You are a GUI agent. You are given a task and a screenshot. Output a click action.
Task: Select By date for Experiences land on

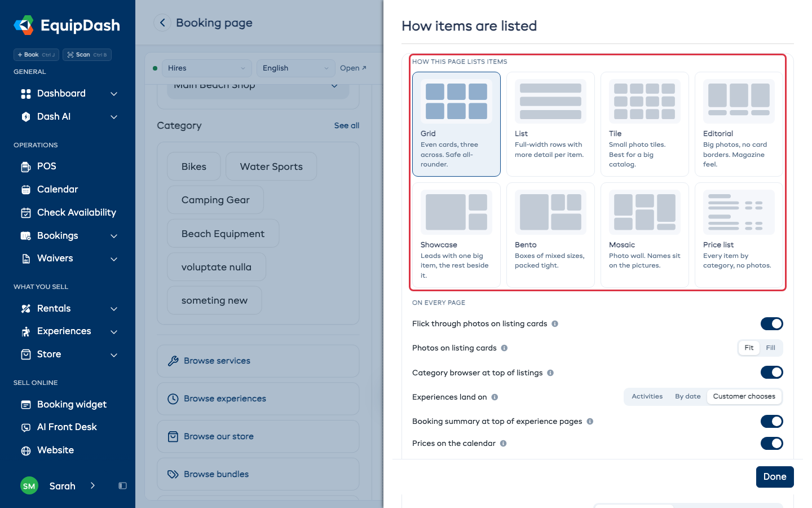click(688, 397)
